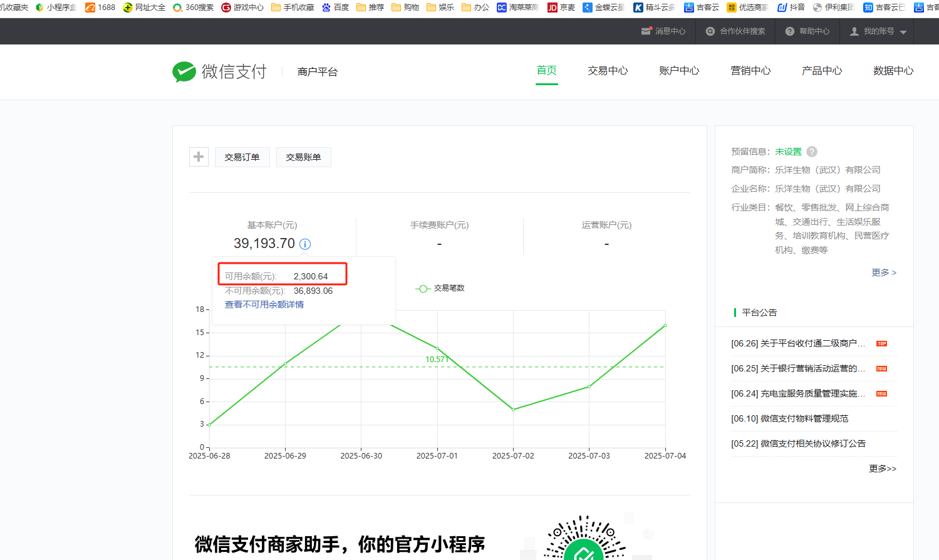The image size is (939, 560).
Task: Click the 微信支付商家助手 mini program QR code
Action: [x=584, y=537]
